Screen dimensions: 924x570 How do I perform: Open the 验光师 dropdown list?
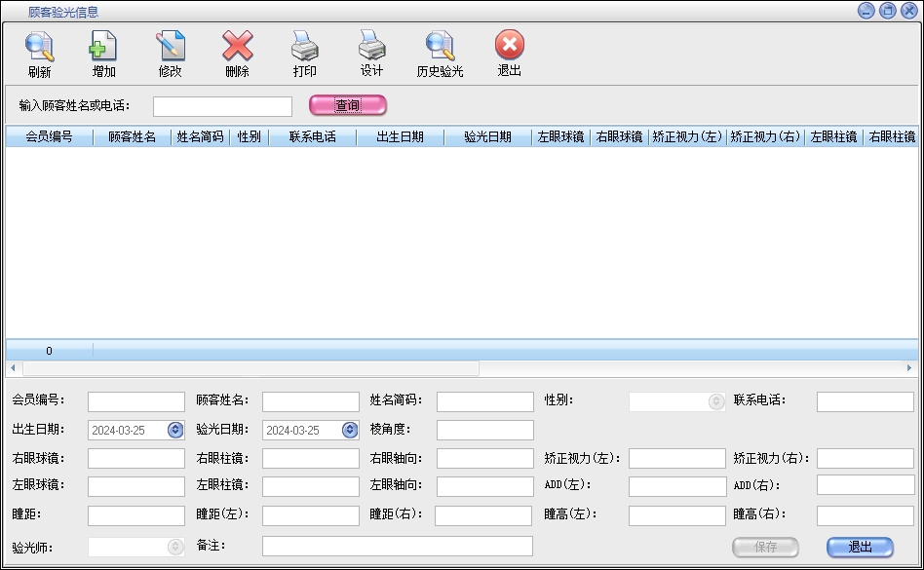tap(175, 548)
